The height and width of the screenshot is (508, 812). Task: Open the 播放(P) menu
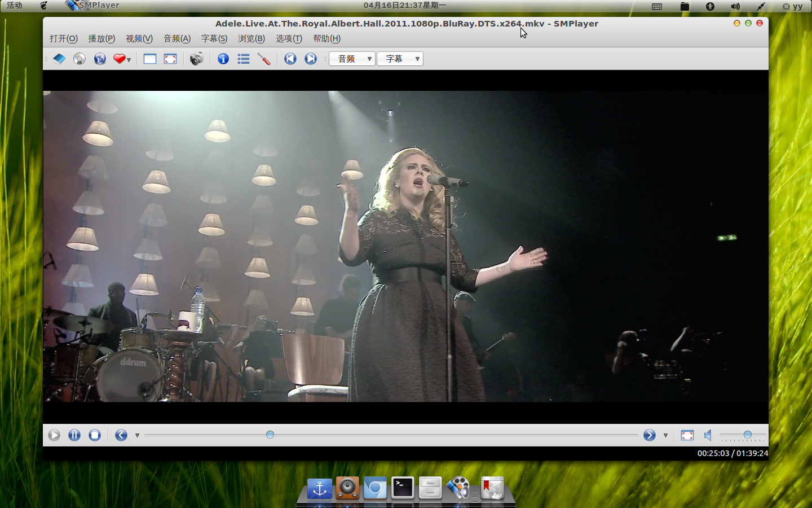pyautogui.click(x=101, y=38)
